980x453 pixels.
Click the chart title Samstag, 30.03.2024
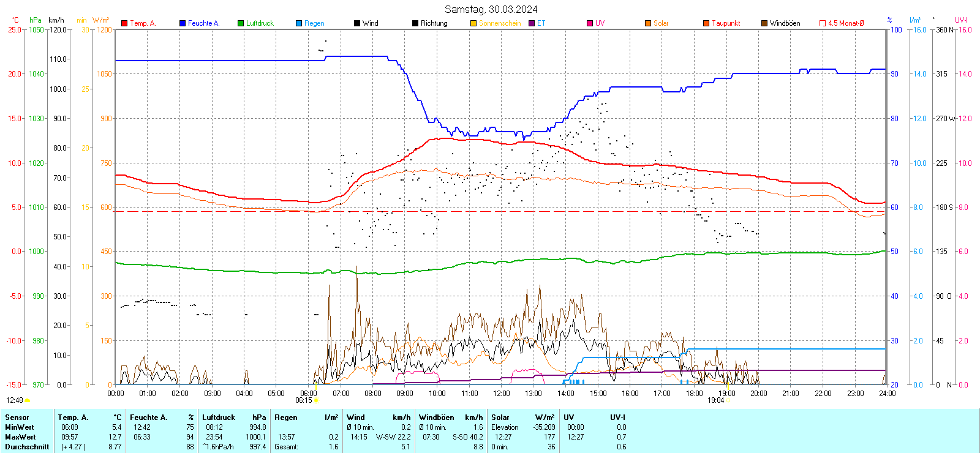[x=491, y=9]
